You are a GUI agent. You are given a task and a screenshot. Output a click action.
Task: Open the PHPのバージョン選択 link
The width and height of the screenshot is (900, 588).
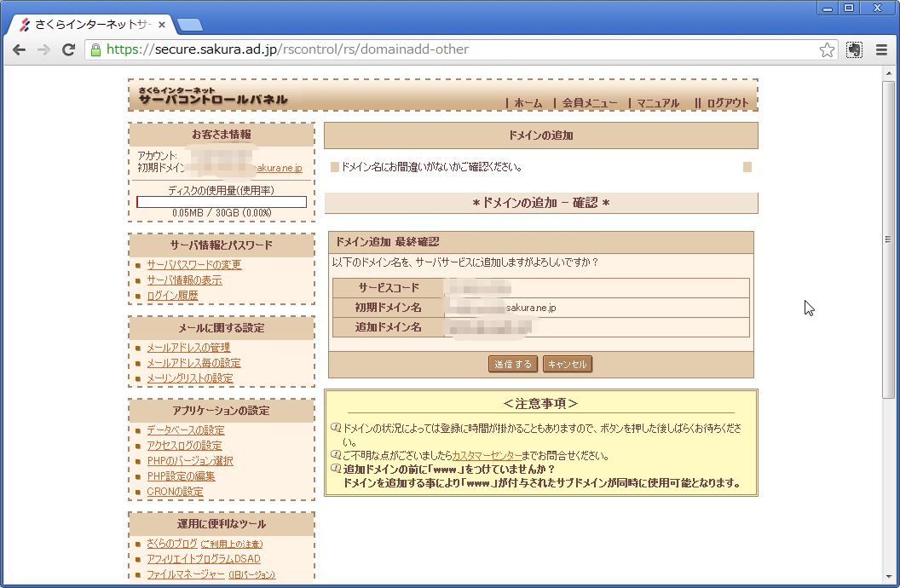pyautogui.click(x=190, y=461)
